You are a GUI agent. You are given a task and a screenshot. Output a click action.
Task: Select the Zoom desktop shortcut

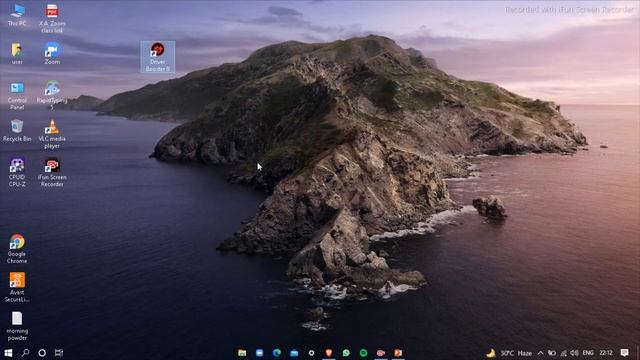[x=52, y=53]
